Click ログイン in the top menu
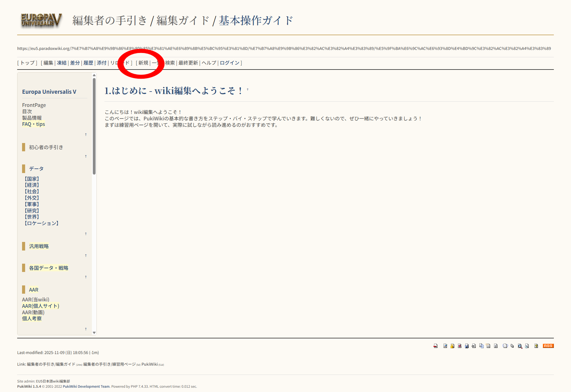571x392 pixels. (229, 63)
